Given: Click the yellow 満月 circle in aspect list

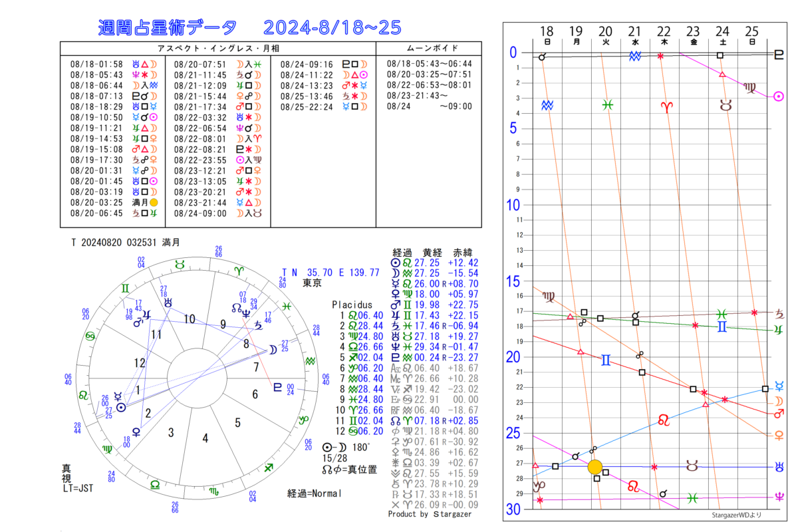Looking at the screenshot, I should coord(154,202).
